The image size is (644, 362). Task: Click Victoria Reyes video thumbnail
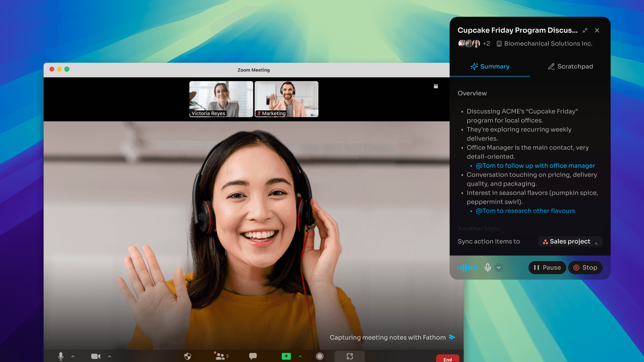(x=221, y=99)
